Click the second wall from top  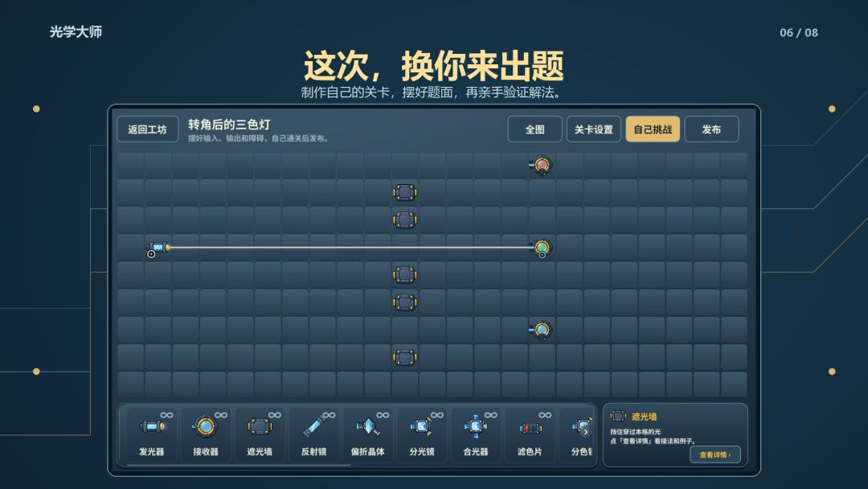tap(404, 220)
